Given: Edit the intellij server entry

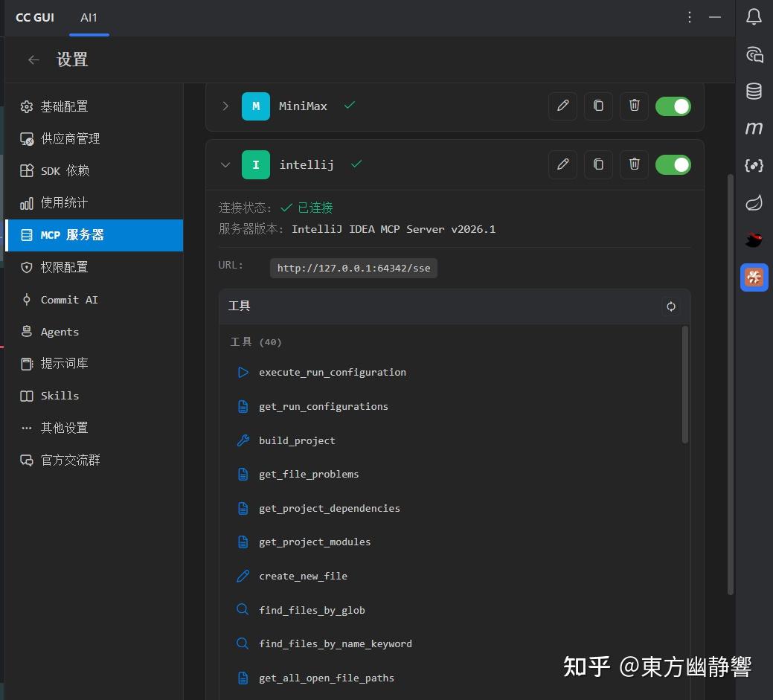Looking at the screenshot, I should pos(562,164).
